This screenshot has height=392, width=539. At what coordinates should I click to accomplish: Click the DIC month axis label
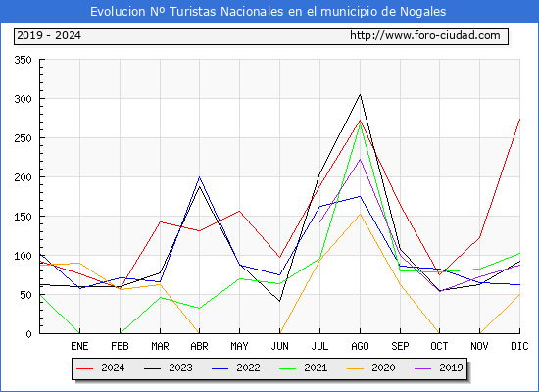[519, 346]
